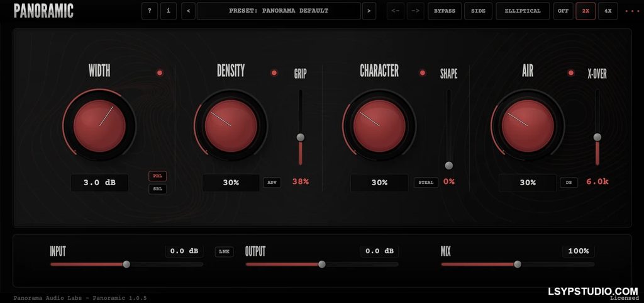Toggle the ELLIPTICAL button

pyautogui.click(x=523, y=11)
